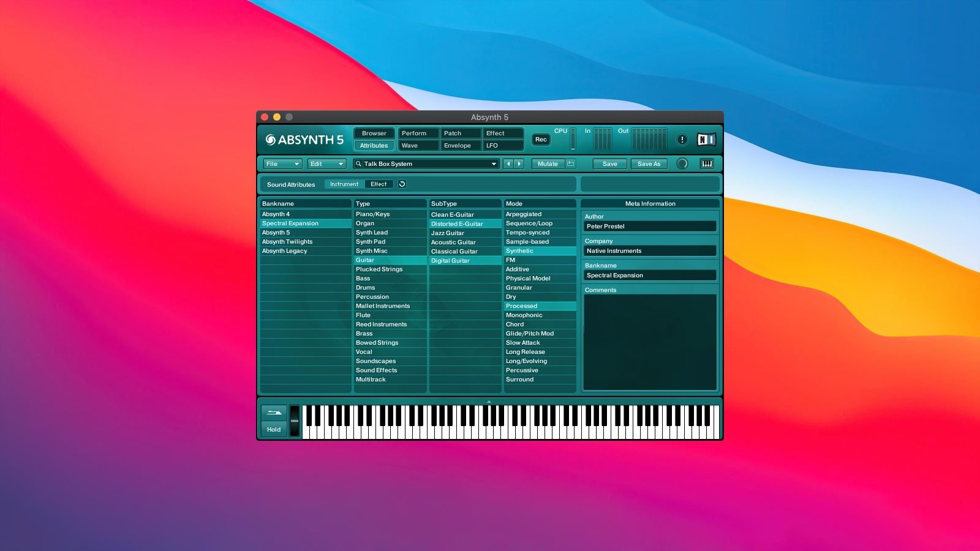Switch Sound Attributes to Effect
This screenshot has width=980, height=551.
click(x=379, y=184)
